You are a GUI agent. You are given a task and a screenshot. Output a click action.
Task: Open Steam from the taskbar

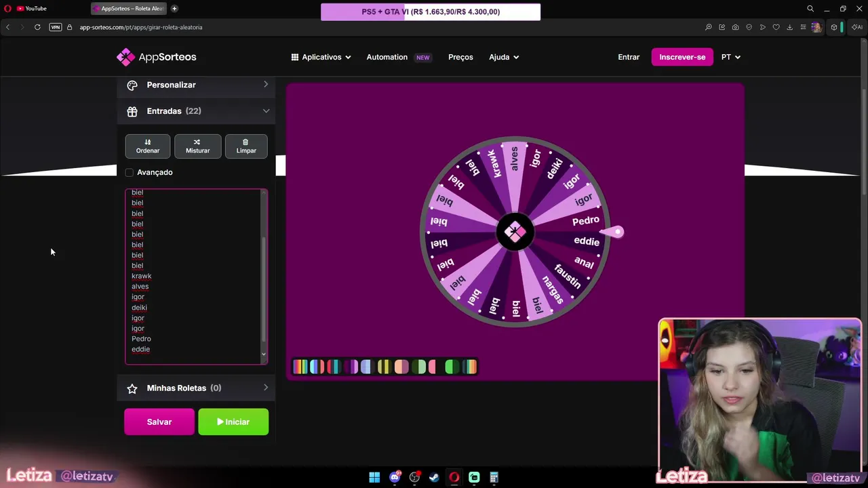click(434, 477)
